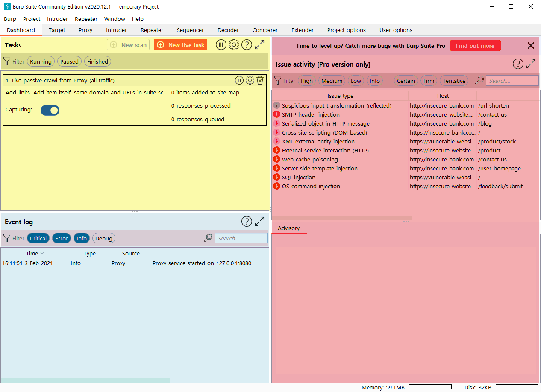Close the Burp Suite Pro promo banner

point(531,46)
